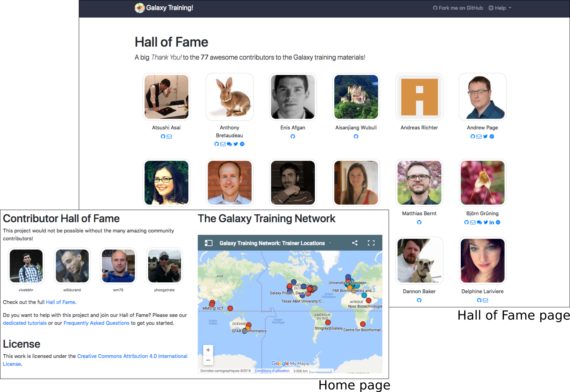Click Delphine Lariviere's email icon
The image size is (570, 392).
point(485,300)
